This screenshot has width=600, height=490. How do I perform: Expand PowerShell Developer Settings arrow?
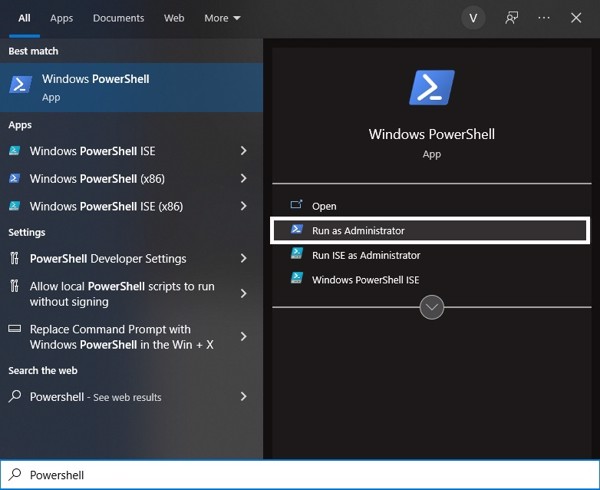point(244,258)
